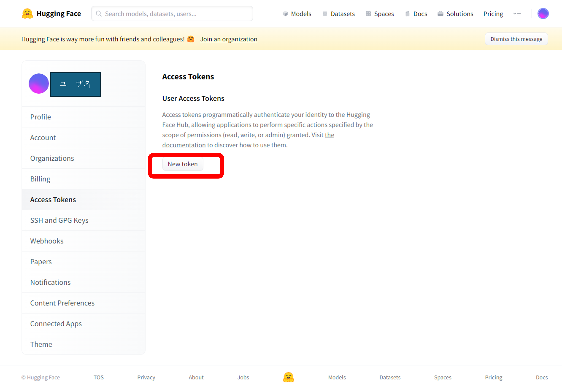Expand the more options menu beside Pricing
The image size is (562, 392).
pyautogui.click(x=517, y=14)
